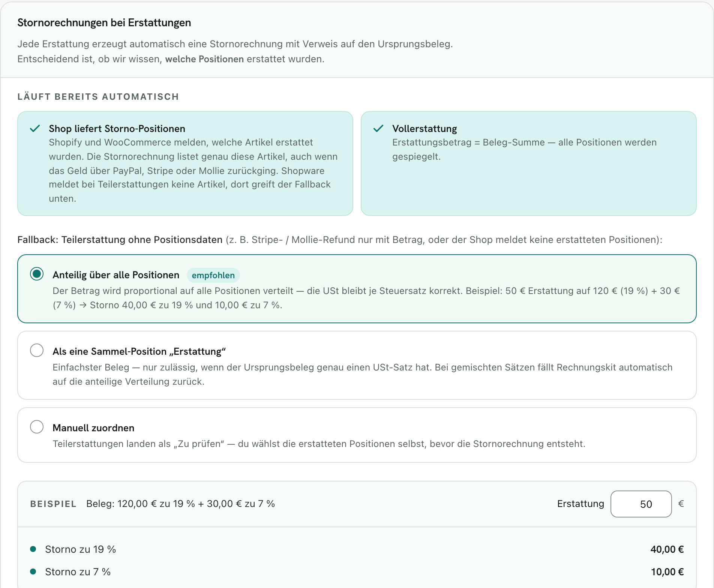Image resolution: width=714 pixels, height=588 pixels.
Task: Select the 'Manuell zuordnen' radio option
Action: click(x=37, y=427)
